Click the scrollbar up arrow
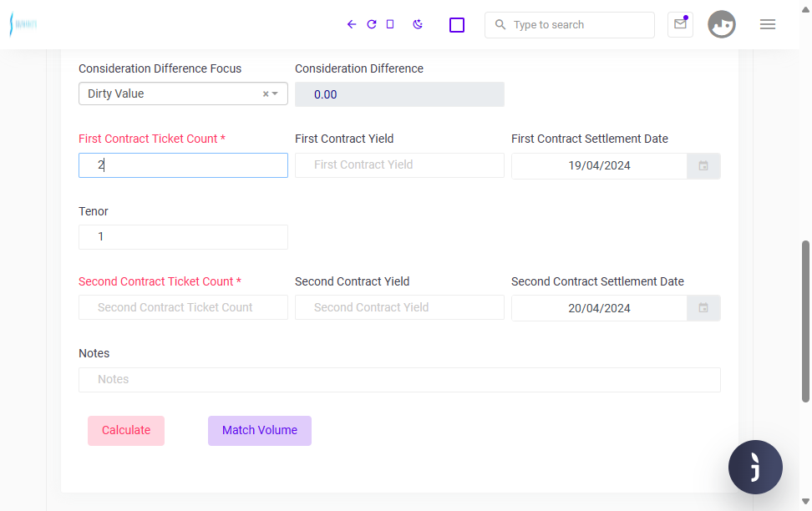Screen dimensions: 812x511 point(805,10)
